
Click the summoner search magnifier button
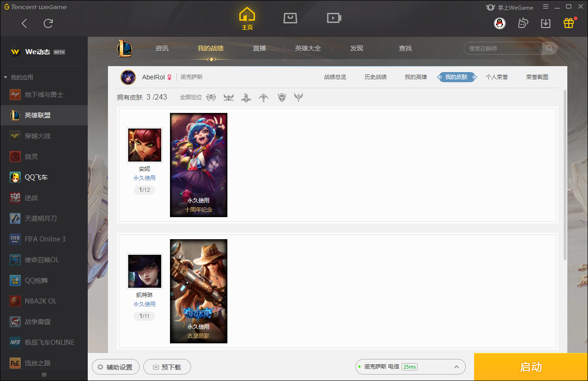point(549,48)
